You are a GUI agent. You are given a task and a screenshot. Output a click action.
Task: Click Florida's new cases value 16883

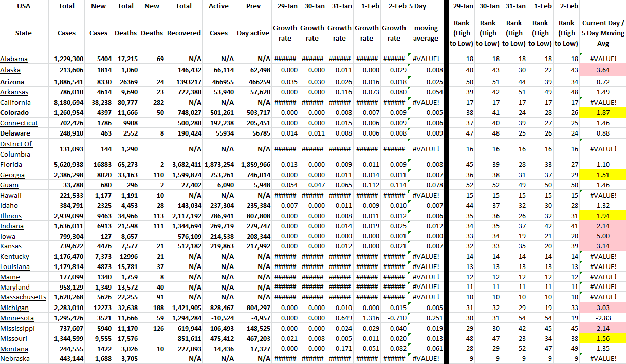[99, 165]
